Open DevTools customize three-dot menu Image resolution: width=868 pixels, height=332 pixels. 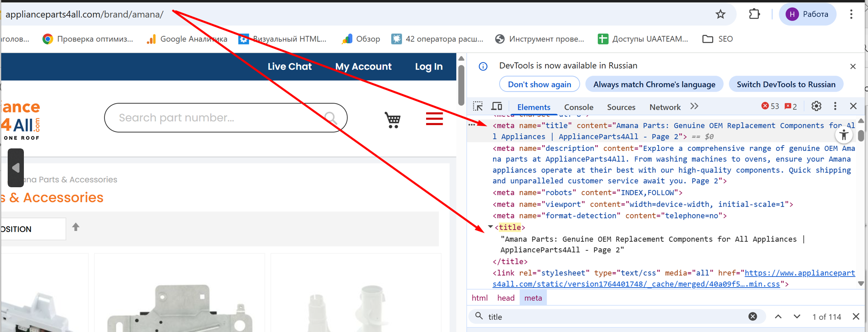(x=835, y=106)
